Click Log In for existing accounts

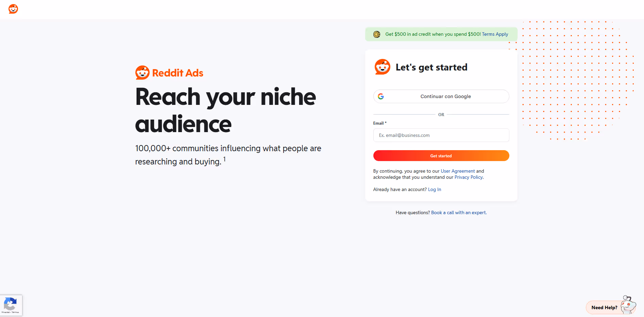[x=434, y=189]
